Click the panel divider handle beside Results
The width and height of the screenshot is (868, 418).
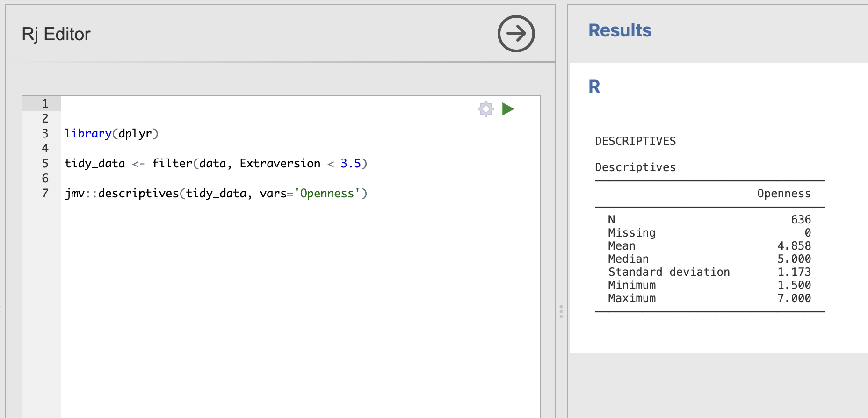pos(561,311)
